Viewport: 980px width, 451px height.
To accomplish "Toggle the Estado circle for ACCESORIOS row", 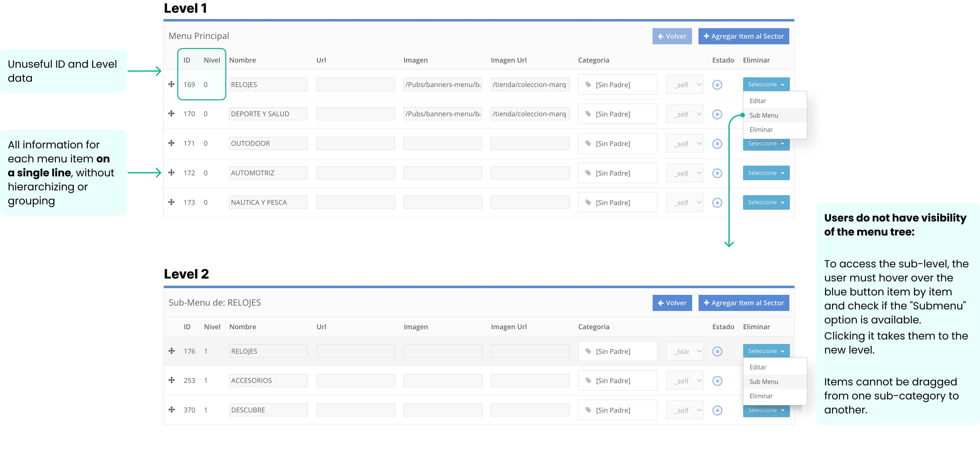I will [717, 381].
